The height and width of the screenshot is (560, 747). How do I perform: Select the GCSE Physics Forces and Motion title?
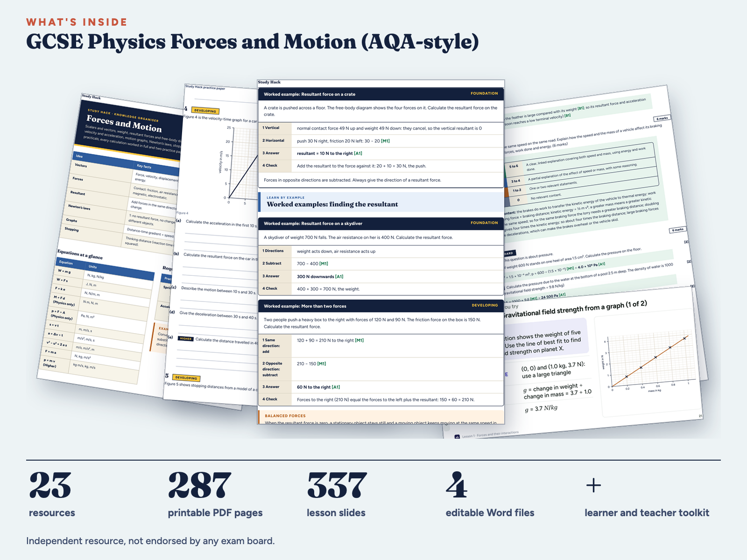coord(253,42)
